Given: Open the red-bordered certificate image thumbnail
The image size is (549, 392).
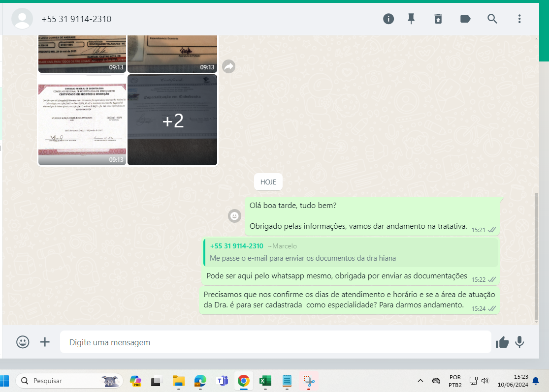Looking at the screenshot, I should (x=82, y=120).
